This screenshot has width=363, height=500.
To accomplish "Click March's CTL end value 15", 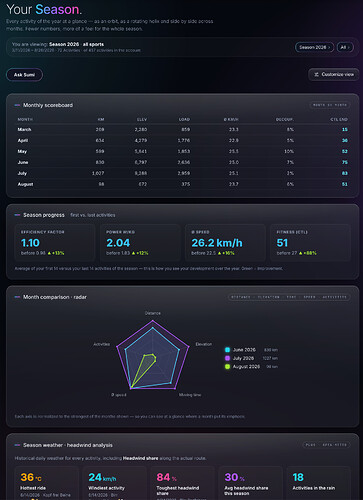I will (345, 129).
